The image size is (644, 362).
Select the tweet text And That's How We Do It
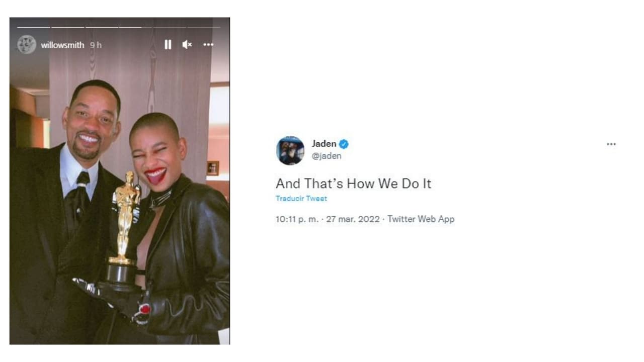(x=353, y=184)
